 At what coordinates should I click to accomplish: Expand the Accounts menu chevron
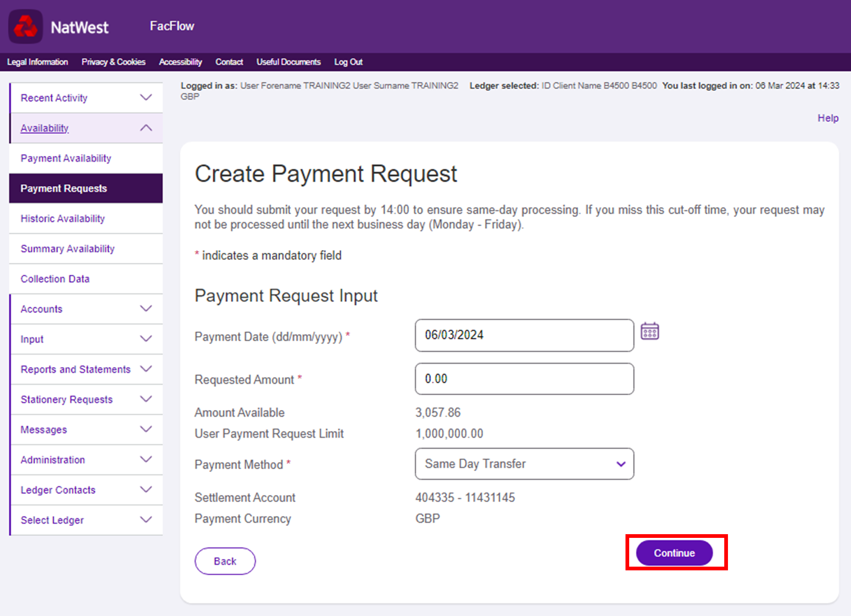point(146,309)
